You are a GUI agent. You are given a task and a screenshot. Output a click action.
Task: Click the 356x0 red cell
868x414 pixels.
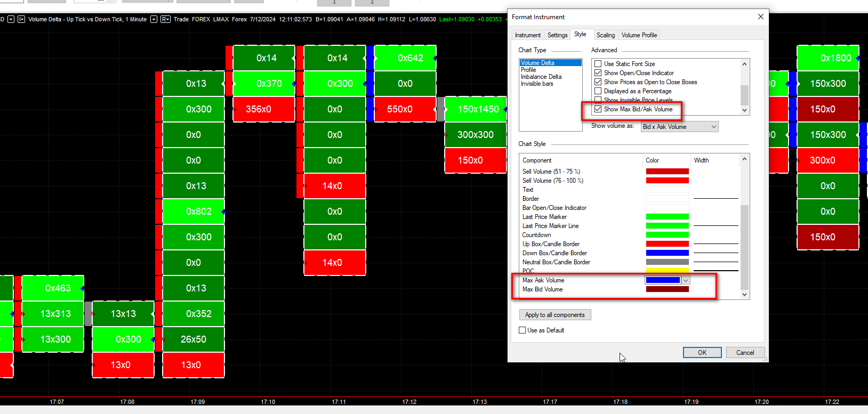pyautogui.click(x=264, y=109)
